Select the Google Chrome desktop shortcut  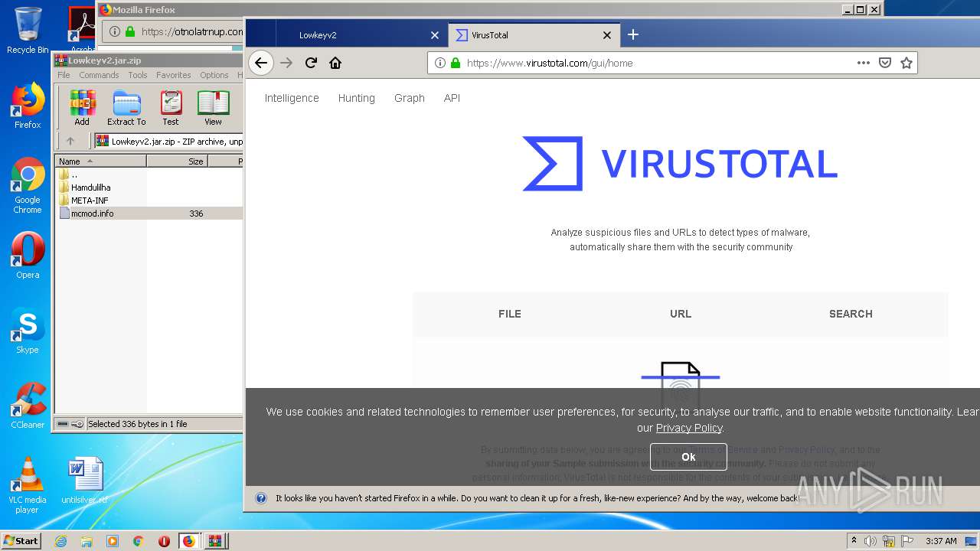(28, 186)
